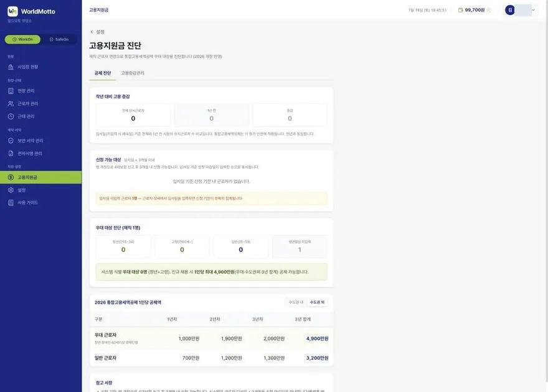Click the 99,700원 balance text
This screenshot has width=548, height=392.
[475, 10]
